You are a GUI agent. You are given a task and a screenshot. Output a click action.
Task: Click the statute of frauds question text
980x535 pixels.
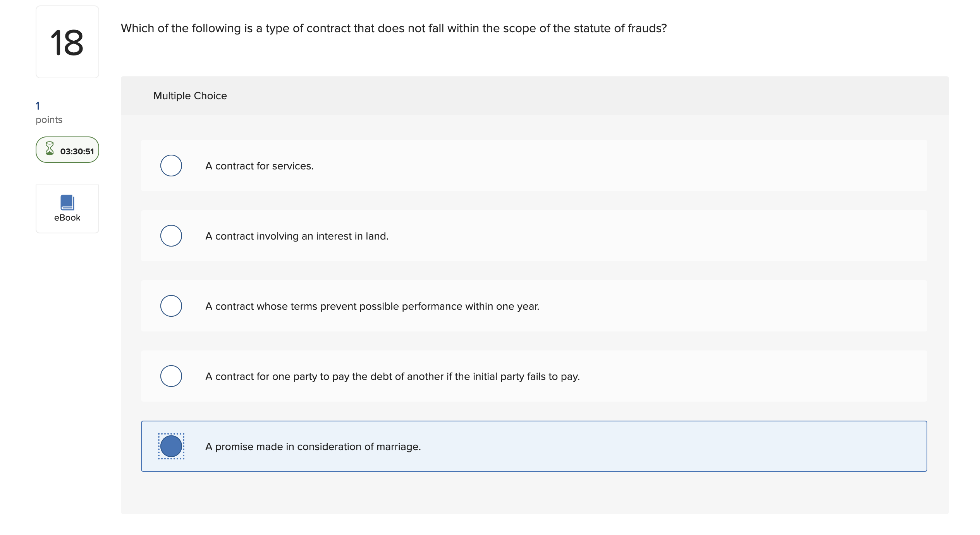[394, 28]
